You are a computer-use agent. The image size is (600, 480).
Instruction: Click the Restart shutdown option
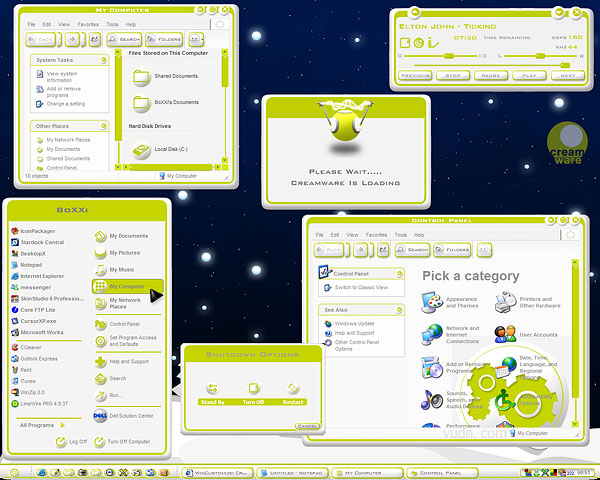click(293, 393)
